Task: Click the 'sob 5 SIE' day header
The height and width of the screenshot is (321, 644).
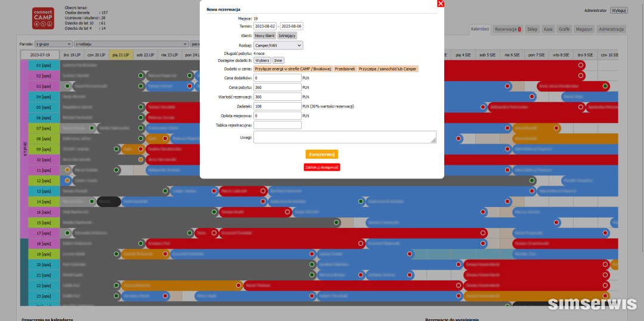Action: 488,55
